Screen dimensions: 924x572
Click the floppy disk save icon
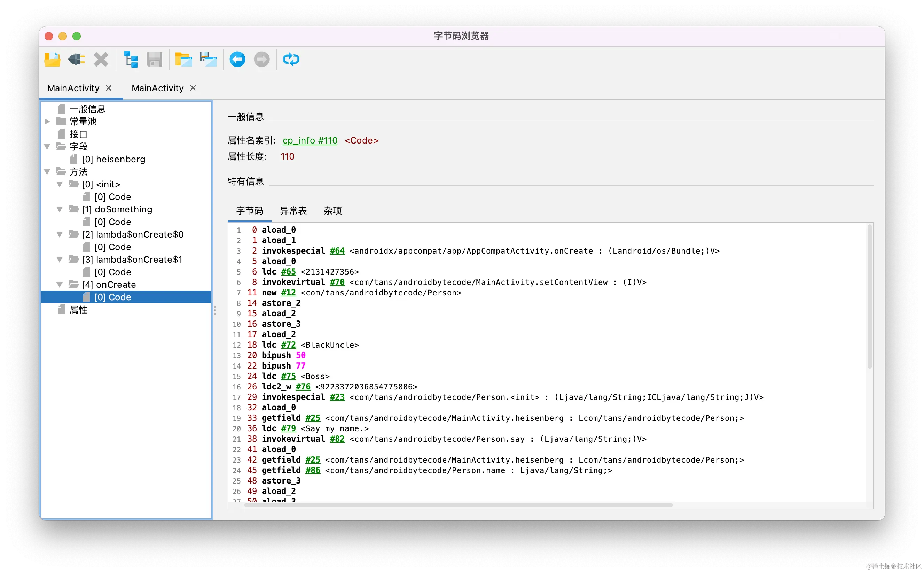[154, 59]
